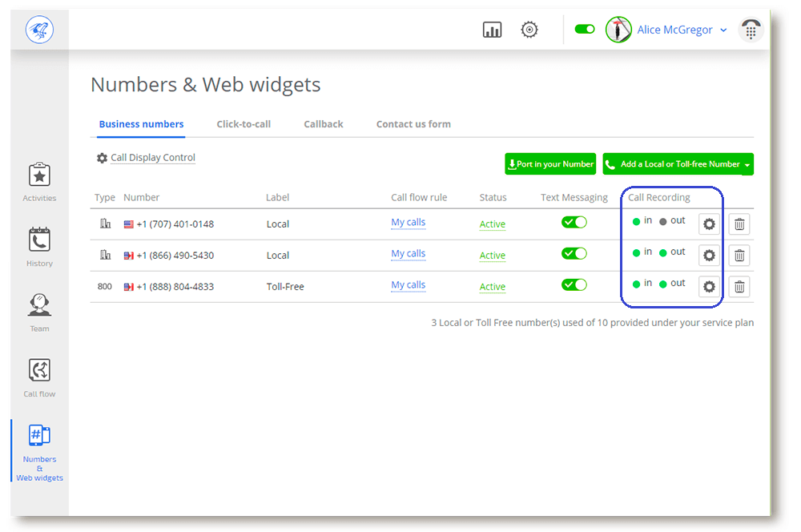Click the Call Recording column header
The width and height of the screenshot is (801, 532).
659,197
